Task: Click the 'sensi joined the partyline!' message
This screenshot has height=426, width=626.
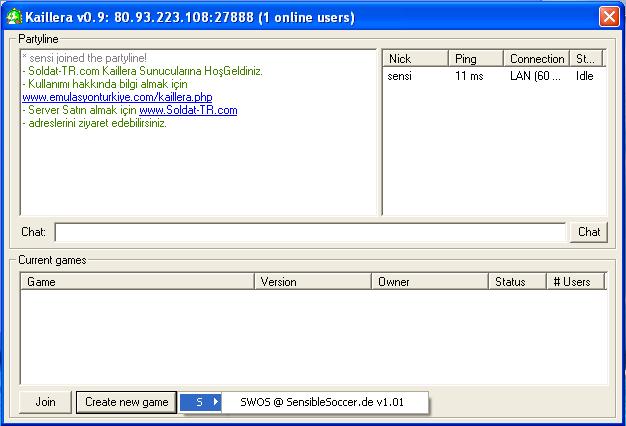Action: (x=85, y=58)
